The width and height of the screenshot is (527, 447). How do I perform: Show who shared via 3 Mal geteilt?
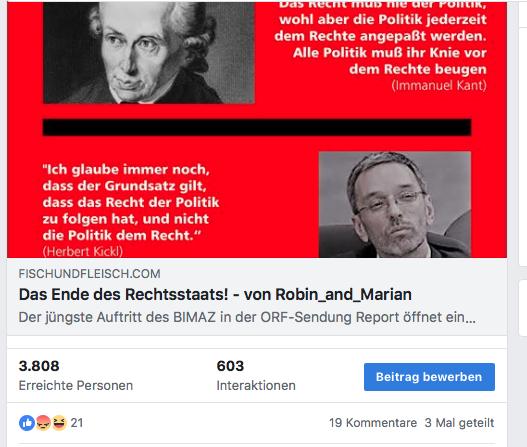click(x=459, y=423)
